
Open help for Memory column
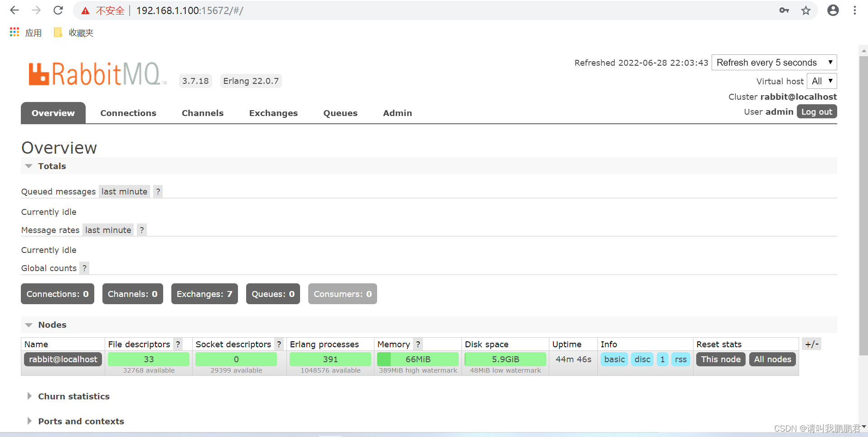(417, 344)
